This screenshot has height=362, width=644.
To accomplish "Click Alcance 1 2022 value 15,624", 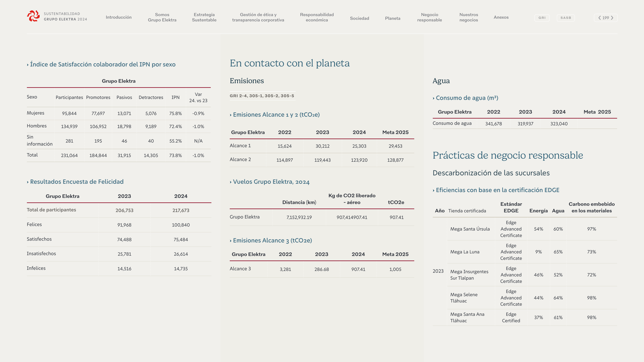I will (284, 146).
